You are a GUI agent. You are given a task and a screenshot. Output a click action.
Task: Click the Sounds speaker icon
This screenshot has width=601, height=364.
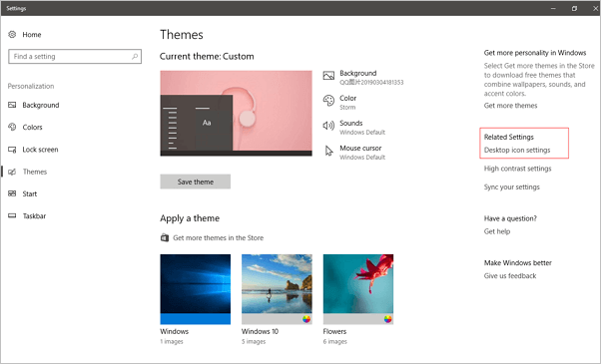(x=328, y=126)
